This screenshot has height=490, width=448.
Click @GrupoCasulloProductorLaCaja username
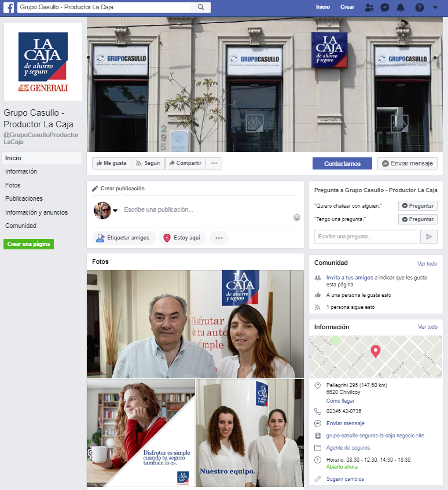(x=41, y=138)
